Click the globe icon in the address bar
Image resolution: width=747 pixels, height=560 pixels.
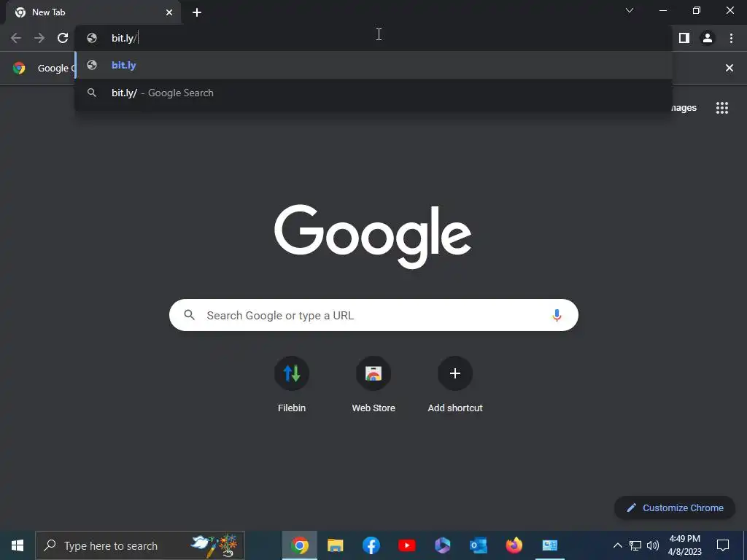coord(92,38)
